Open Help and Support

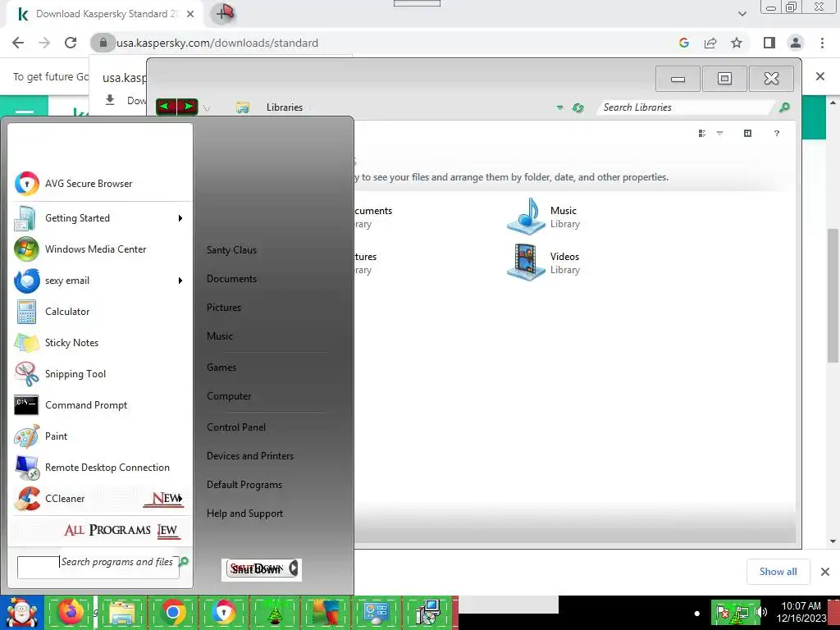tap(244, 514)
